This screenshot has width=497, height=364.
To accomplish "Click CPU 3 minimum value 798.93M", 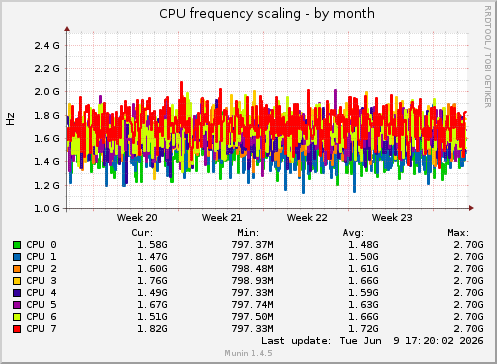I will coord(252,281).
